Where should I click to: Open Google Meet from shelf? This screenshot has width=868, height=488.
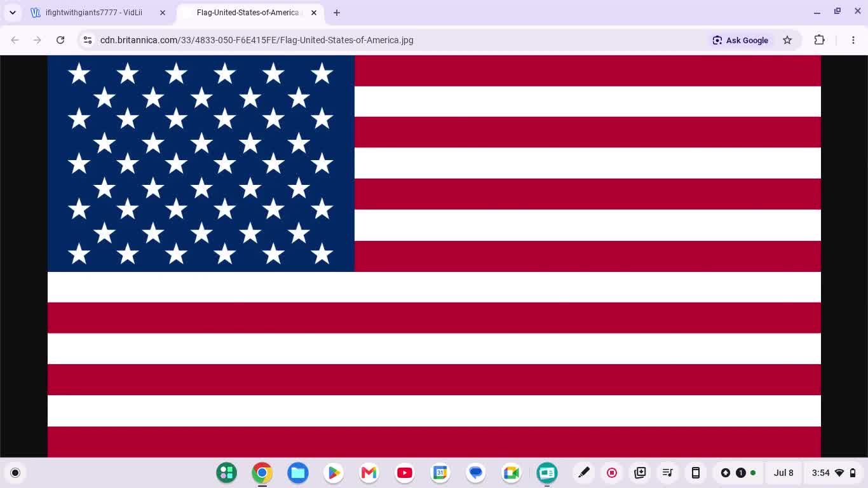tap(512, 473)
